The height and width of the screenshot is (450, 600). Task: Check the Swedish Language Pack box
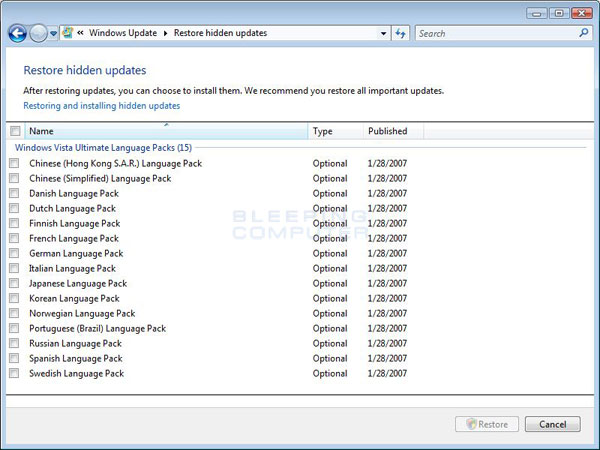[14, 373]
